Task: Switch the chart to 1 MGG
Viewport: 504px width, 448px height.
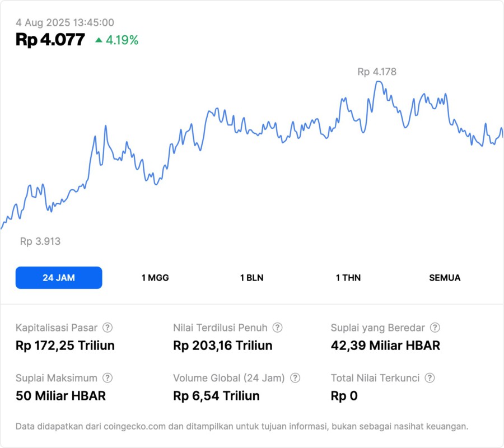Action: 155,278
